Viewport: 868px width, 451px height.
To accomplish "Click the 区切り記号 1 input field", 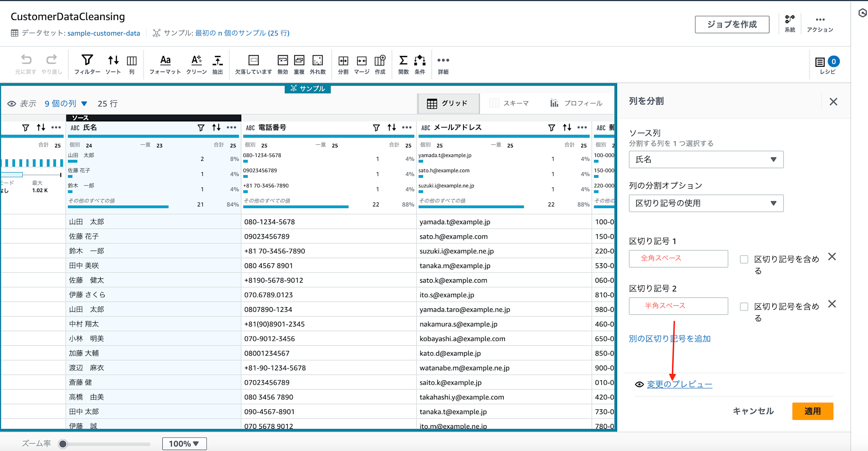I will point(678,258).
